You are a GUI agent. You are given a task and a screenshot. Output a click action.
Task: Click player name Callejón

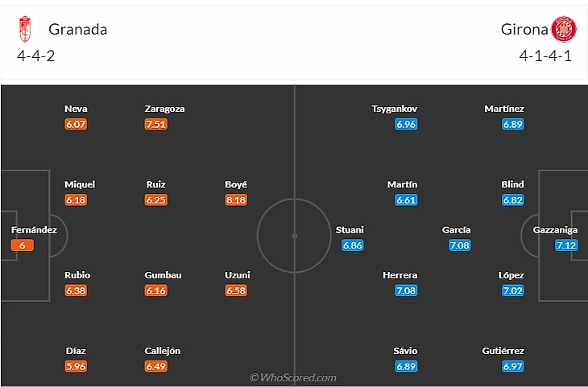tap(163, 351)
